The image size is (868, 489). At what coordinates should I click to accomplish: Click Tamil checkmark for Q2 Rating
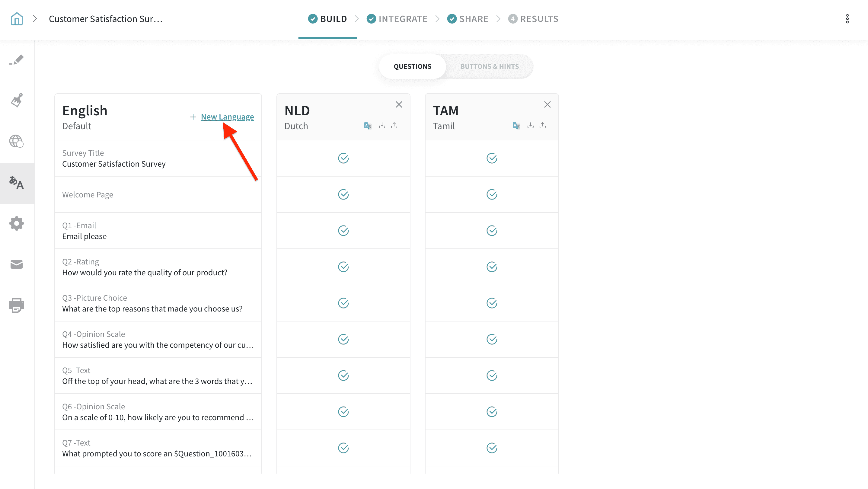(492, 267)
